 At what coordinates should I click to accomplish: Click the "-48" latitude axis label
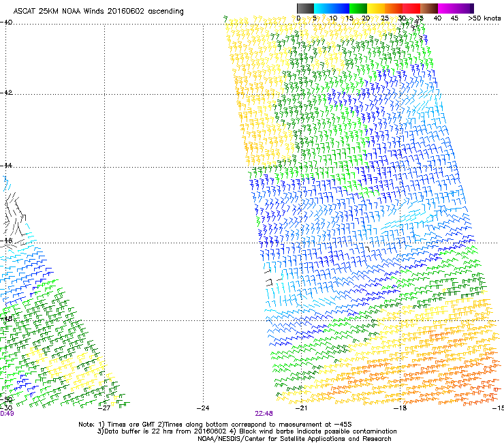click(x=6, y=318)
